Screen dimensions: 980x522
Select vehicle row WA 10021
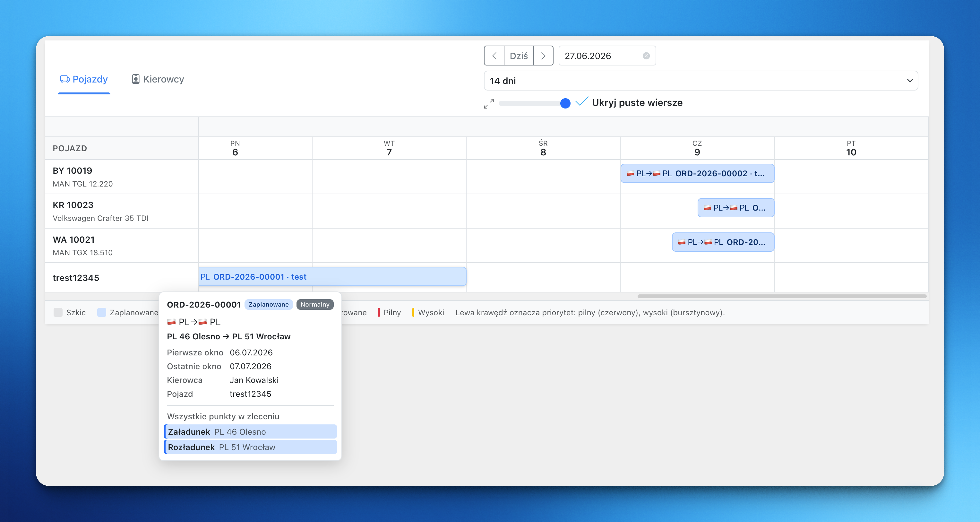pos(122,246)
